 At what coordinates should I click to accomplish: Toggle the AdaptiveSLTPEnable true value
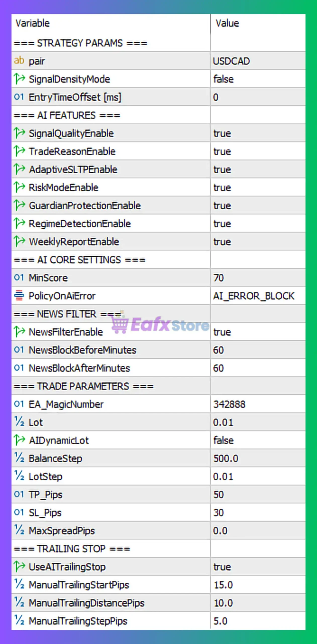click(222, 170)
